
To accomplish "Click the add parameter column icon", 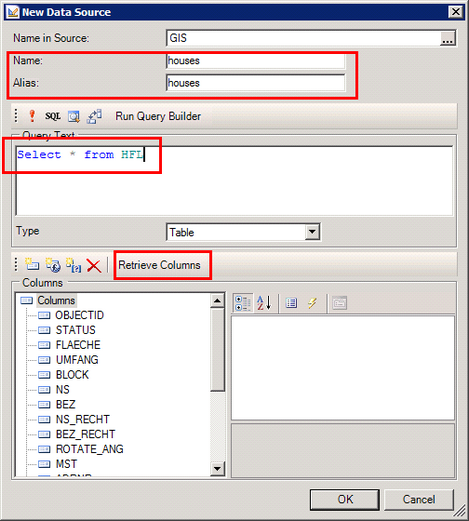I will [x=73, y=265].
